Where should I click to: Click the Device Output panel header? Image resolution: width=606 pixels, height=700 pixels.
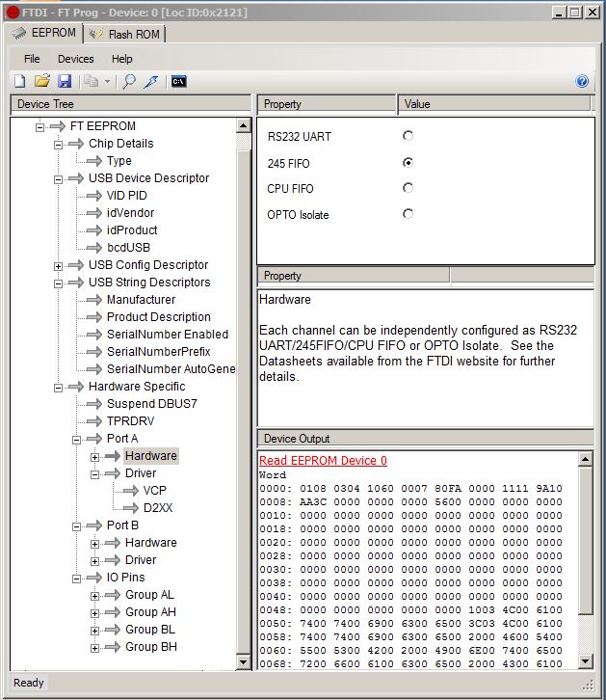(426, 439)
